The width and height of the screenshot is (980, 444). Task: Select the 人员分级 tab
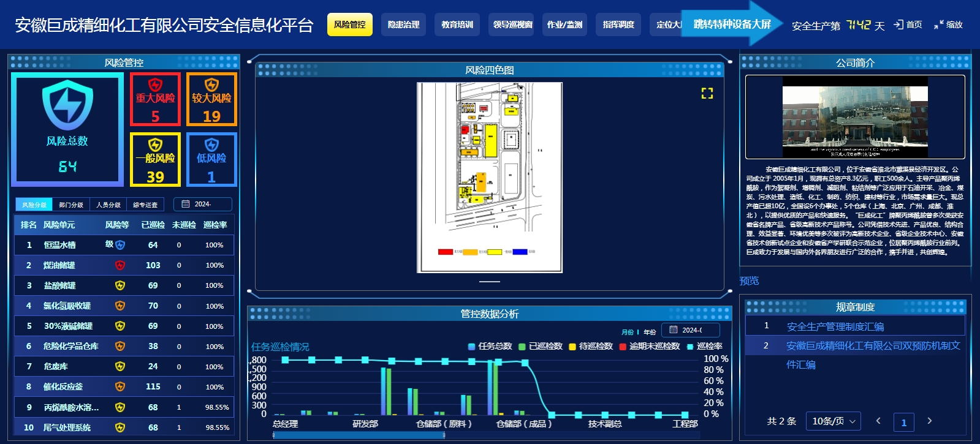[x=108, y=205]
